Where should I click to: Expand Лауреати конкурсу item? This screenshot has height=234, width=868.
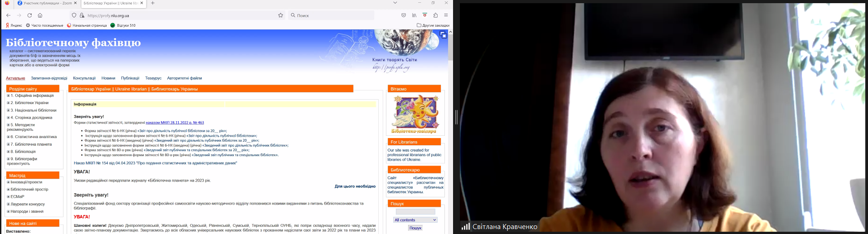[8, 204]
